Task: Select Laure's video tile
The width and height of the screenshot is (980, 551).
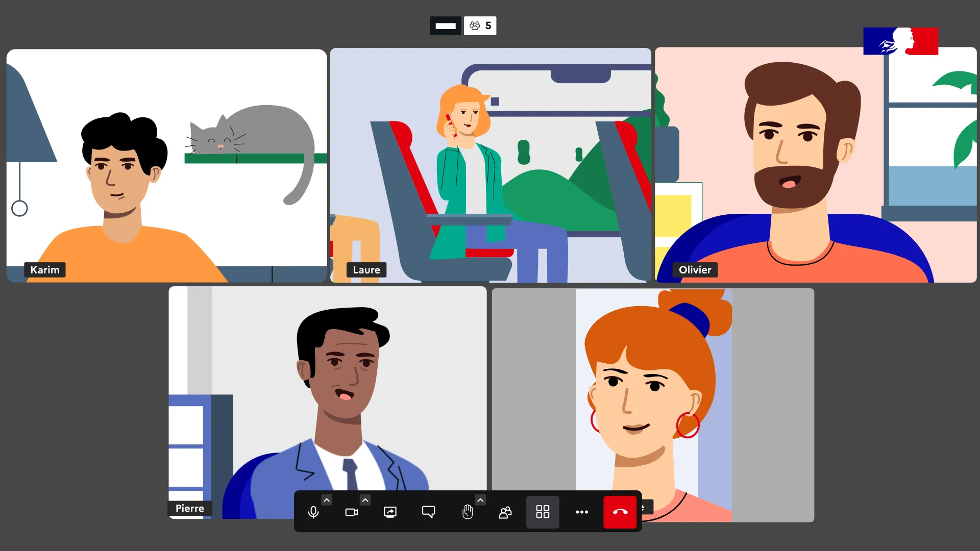Action: click(x=490, y=165)
